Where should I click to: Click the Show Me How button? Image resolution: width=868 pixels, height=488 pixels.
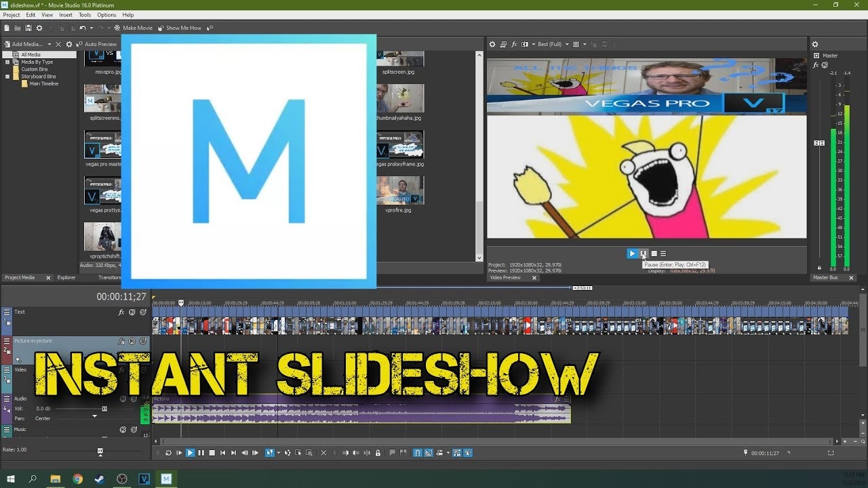[x=180, y=28]
